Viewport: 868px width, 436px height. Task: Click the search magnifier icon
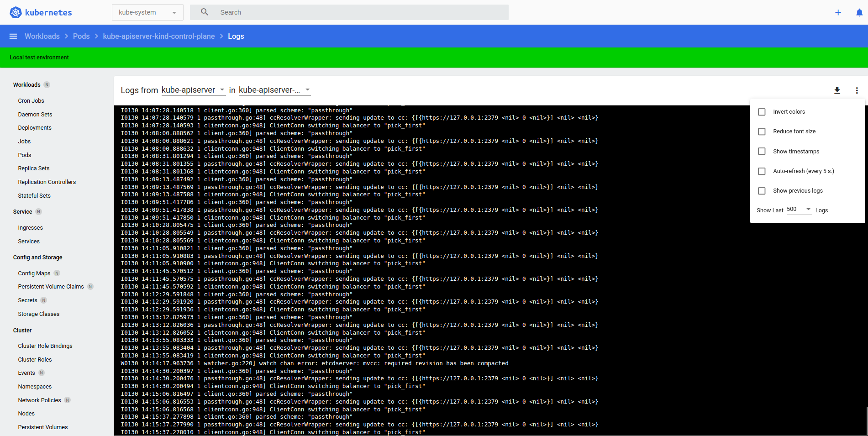point(204,12)
